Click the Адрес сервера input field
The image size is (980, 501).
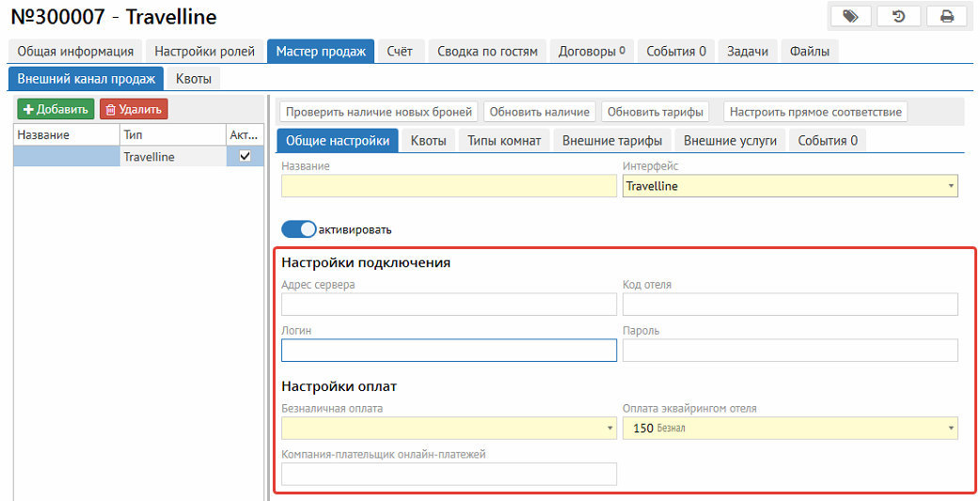[449, 304]
